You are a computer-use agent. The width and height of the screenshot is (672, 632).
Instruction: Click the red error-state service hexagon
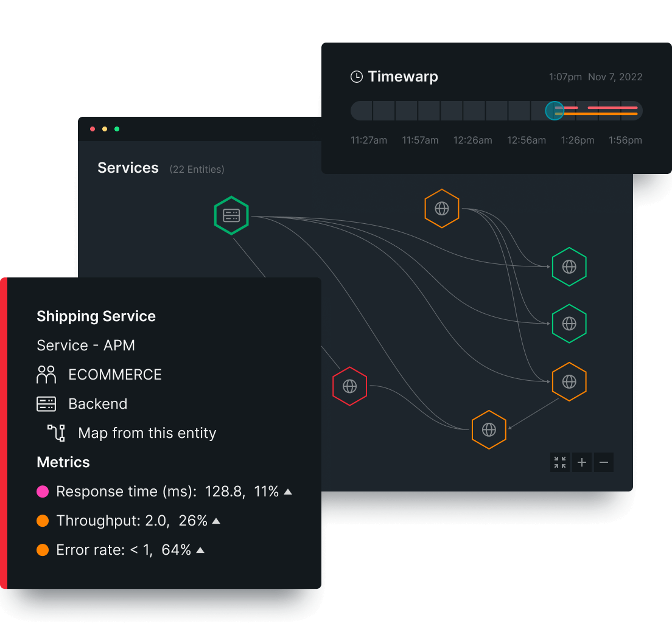[350, 386]
